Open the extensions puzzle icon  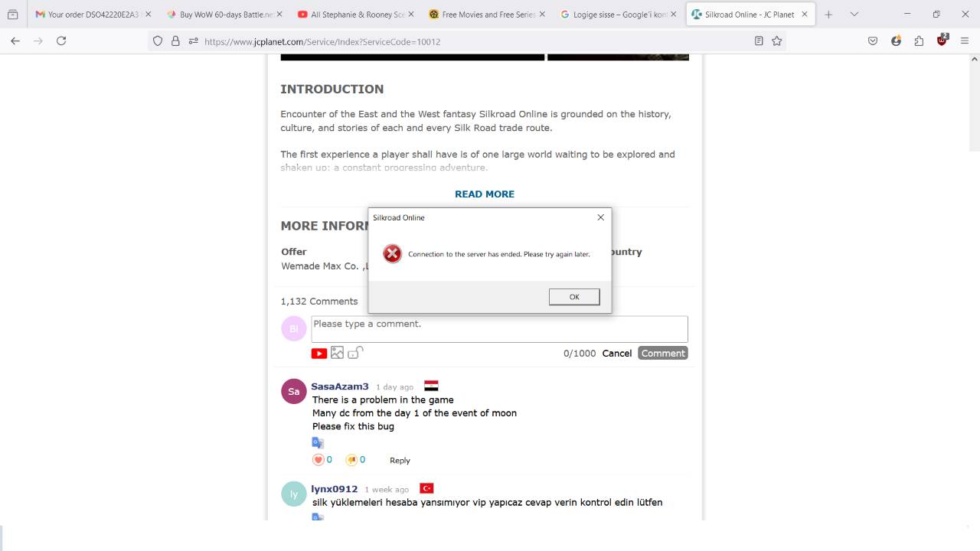(x=919, y=41)
